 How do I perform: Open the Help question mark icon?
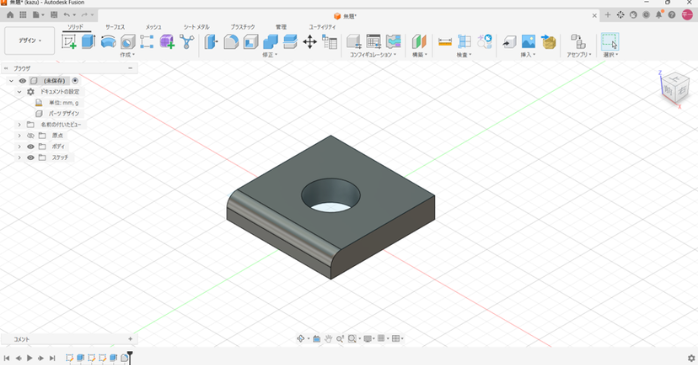[x=672, y=15]
